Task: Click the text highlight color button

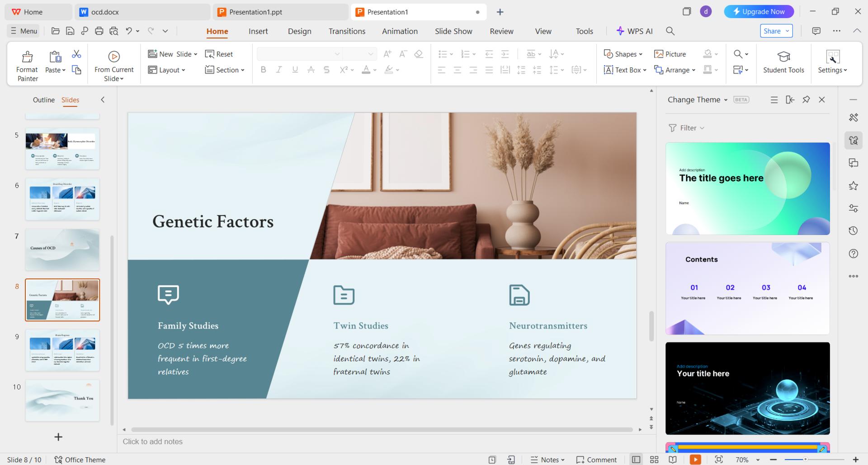Action: coord(389,70)
